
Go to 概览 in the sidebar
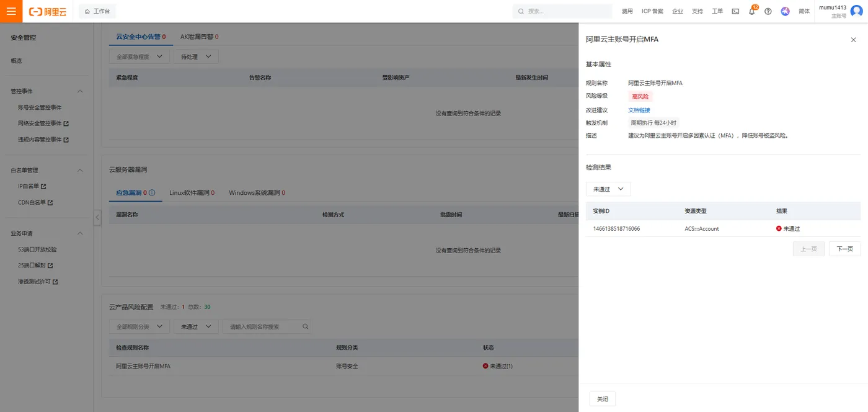click(16, 61)
